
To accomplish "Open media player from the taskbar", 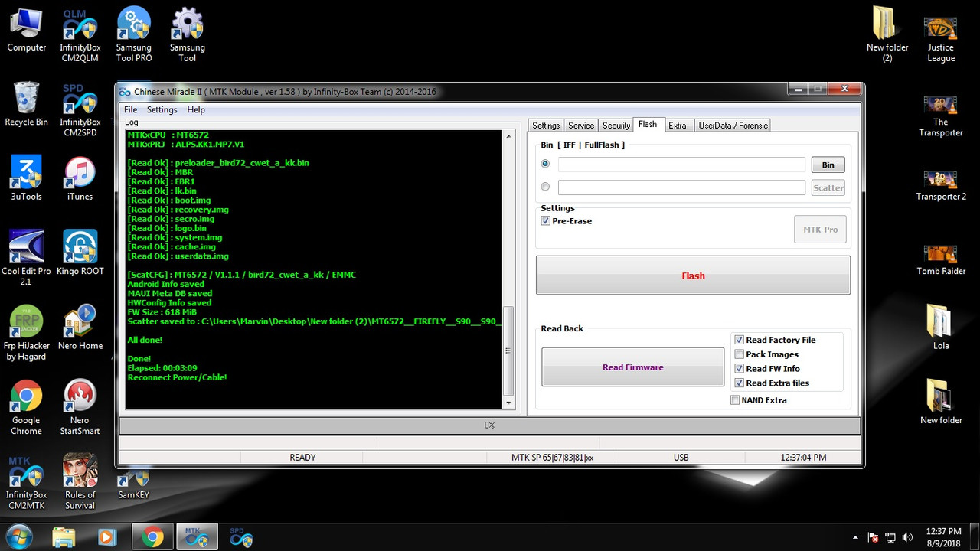I will pyautogui.click(x=107, y=537).
